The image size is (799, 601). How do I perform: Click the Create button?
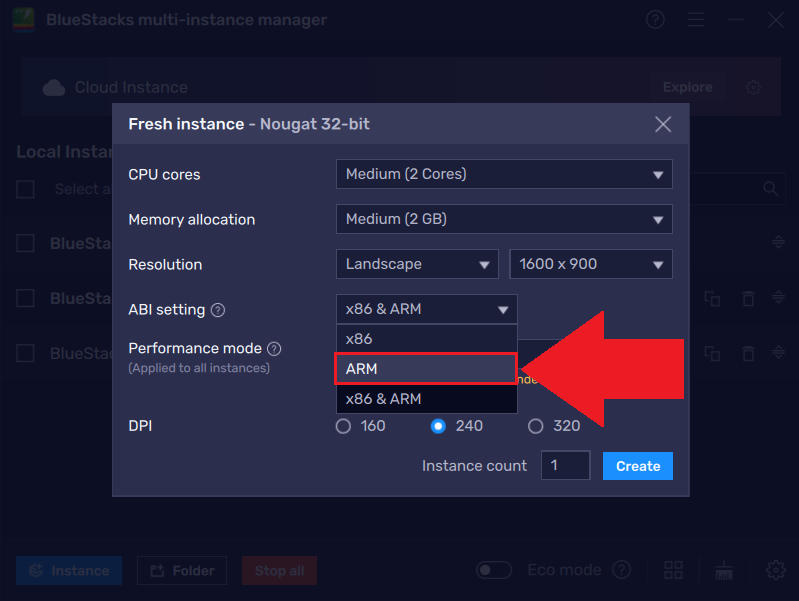637,466
